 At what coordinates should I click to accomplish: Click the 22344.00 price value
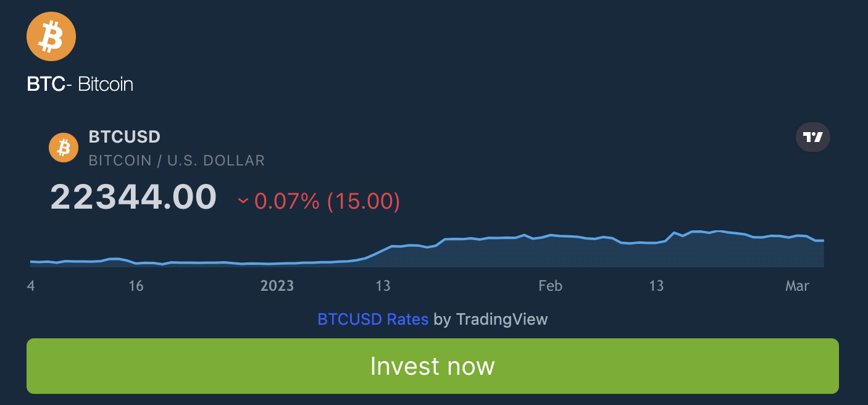point(133,197)
